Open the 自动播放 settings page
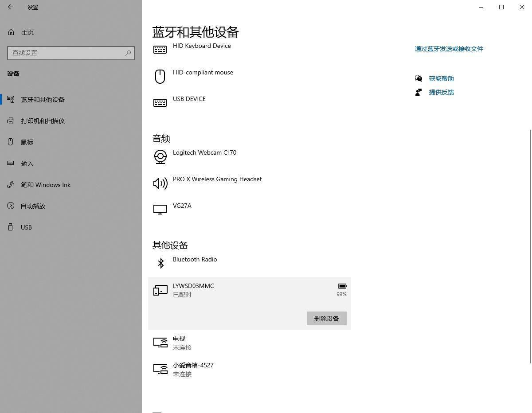Image resolution: width=532 pixels, height=413 pixels. (33, 206)
